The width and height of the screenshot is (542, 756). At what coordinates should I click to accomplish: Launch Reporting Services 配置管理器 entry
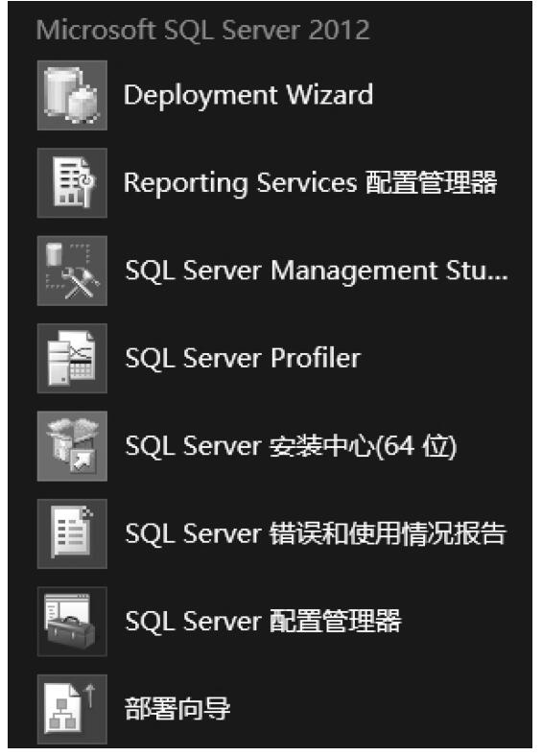pyautogui.click(x=310, y=182)
